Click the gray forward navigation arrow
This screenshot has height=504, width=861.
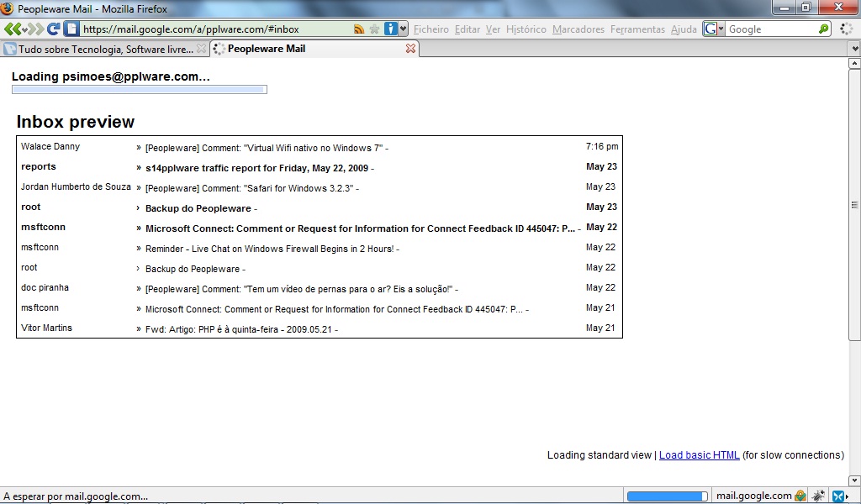tap(36, 29)
